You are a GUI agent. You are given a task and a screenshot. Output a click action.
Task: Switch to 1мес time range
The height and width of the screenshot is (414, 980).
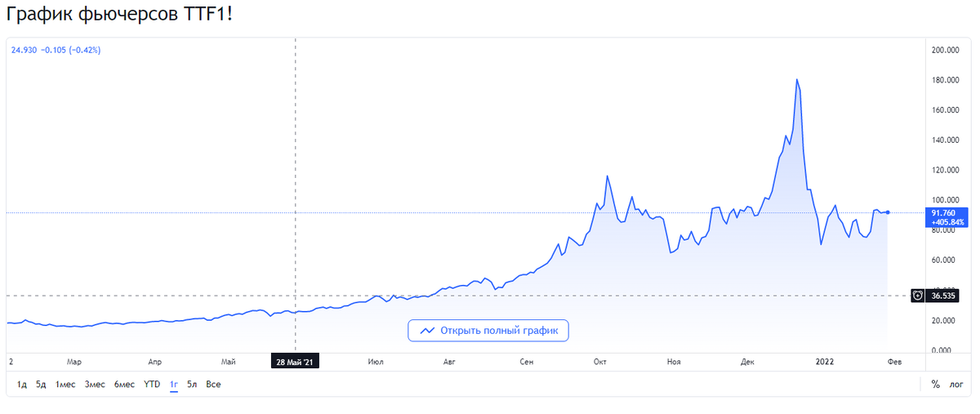(65, 384)
